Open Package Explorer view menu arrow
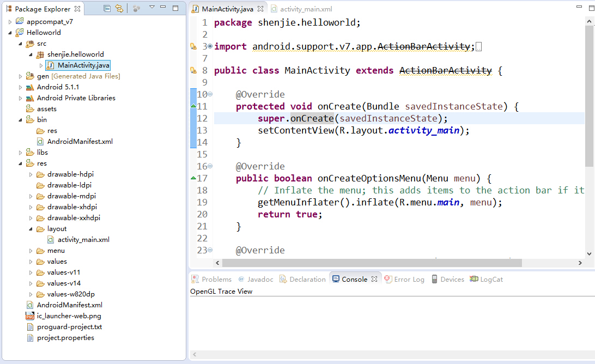The height and width of the screenshot is (364, 595). [x=152, y=7]
